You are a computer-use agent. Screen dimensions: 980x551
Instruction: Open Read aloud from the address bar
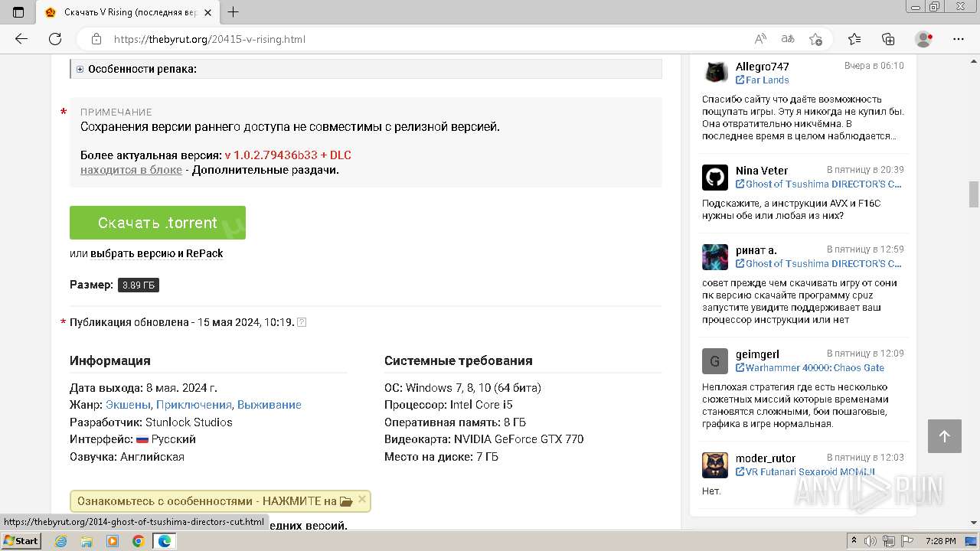coord(760,39)
